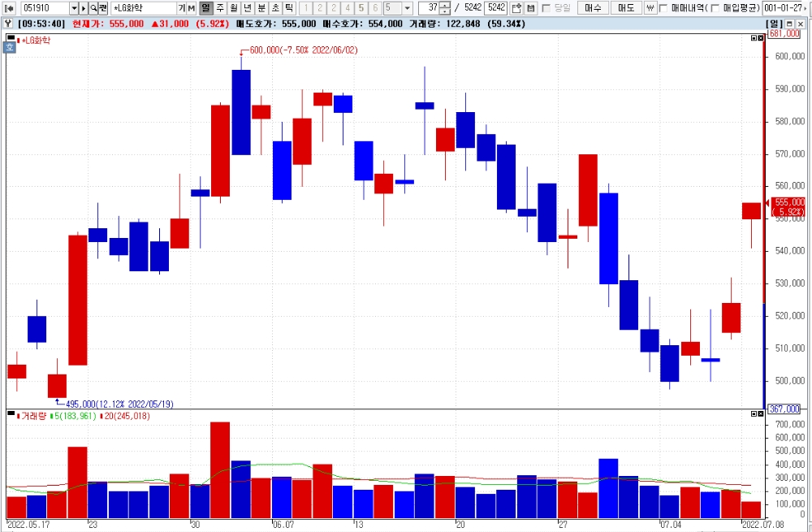Restore the chart window with info-bar button
Image resolution: width=812 pixels, height=532 pixels.
click(789, 24)
